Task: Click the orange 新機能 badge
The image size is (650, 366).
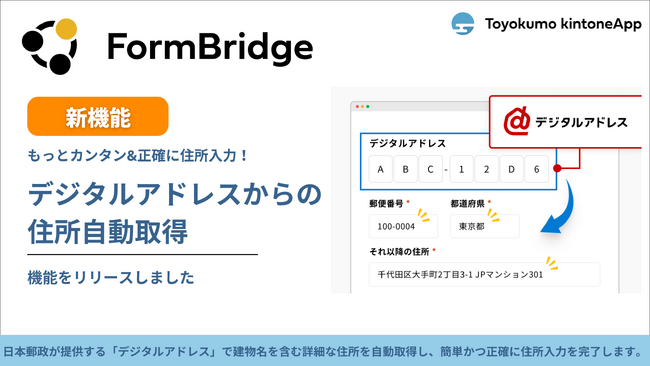Action: point(98,116)
